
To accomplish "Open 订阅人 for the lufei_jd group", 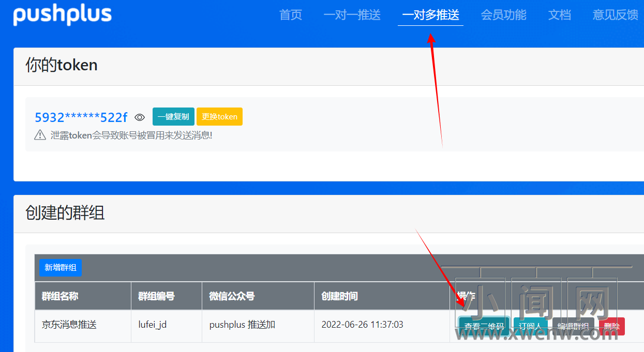I will [x=531, y=326].
